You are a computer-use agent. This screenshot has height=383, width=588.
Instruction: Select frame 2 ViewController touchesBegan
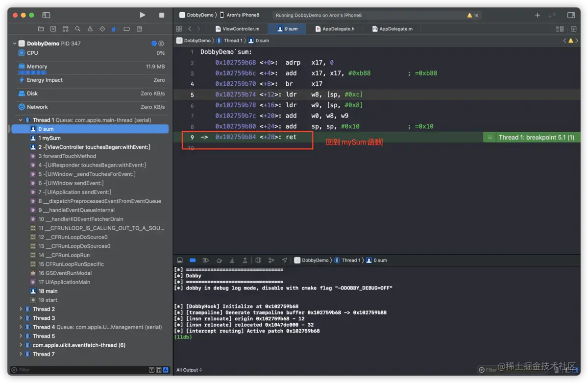[x=91, y=147]
